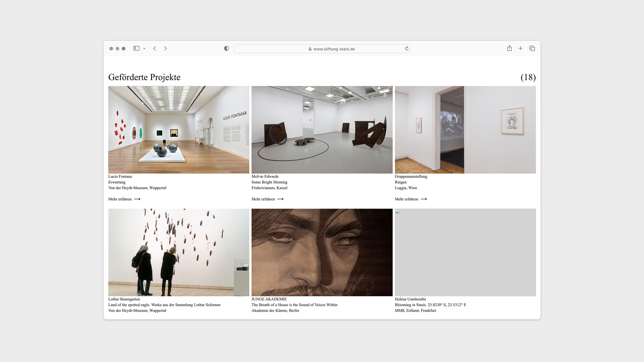Click Von der Heydt-Museum under Erwartung
This screenshot has height=362, width=644.
(x=137, y=188)
